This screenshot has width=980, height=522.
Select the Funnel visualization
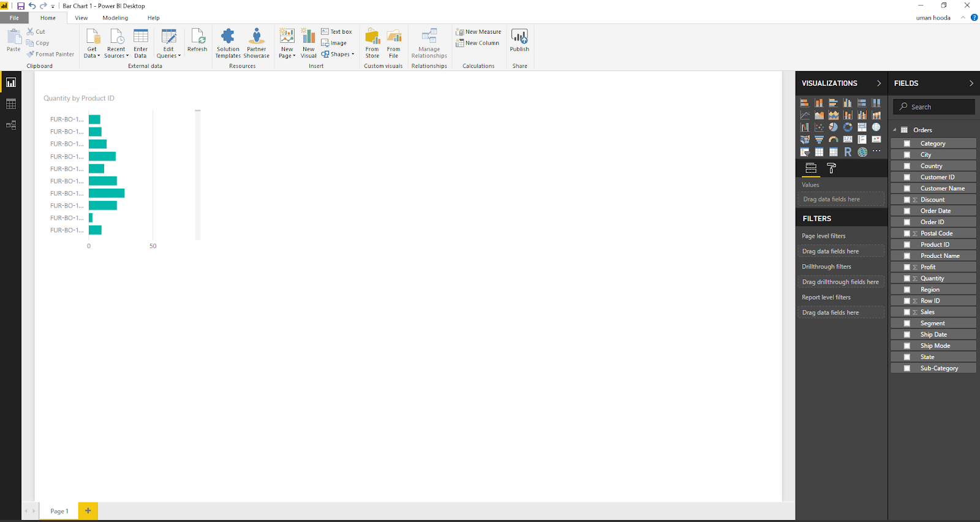[819, 140]
